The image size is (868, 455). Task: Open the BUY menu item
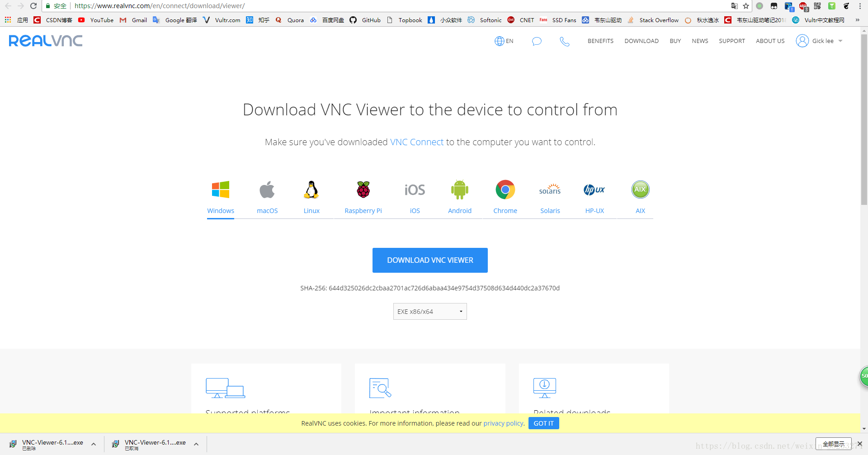click(x=675, y=41)
